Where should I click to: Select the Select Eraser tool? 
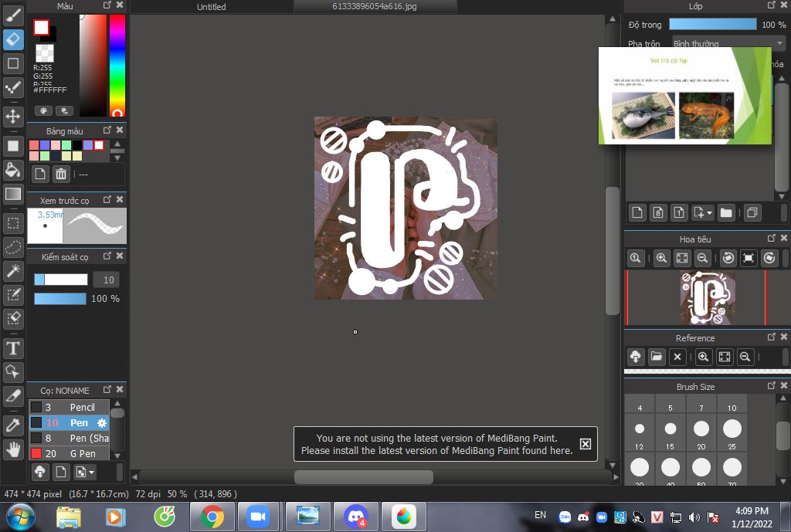[x=13, y=319]
